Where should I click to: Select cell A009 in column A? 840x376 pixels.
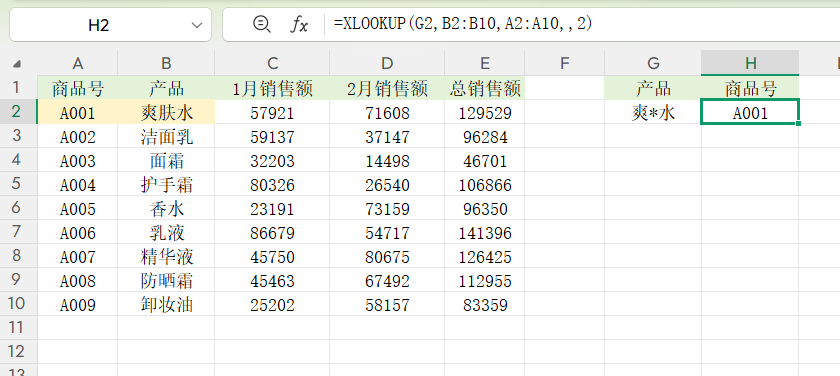[x=78, y=304]
